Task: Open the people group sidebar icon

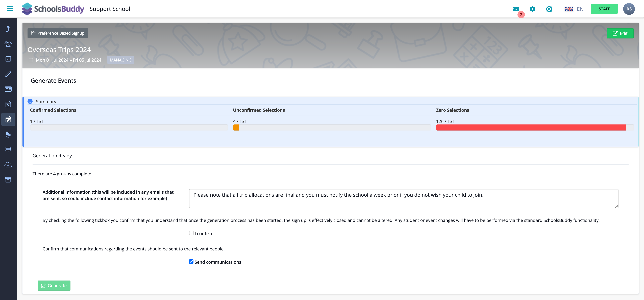Action: (8, 44)
